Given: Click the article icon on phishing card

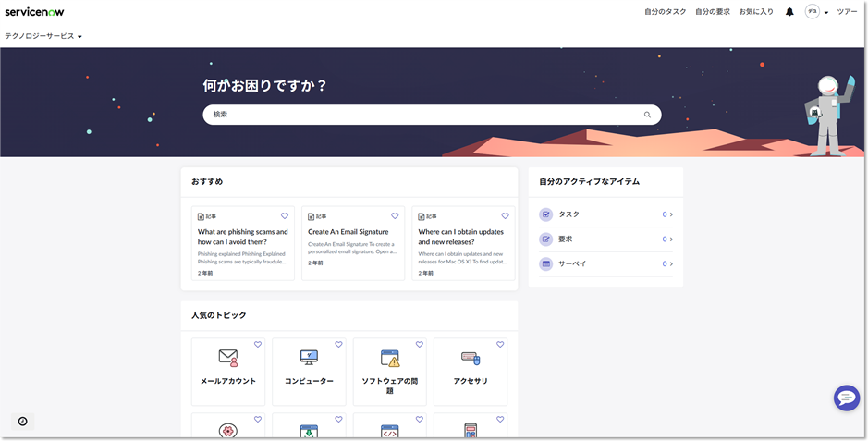Looking at the screenshot, I should pyautogui.click(x=201, y=216).
